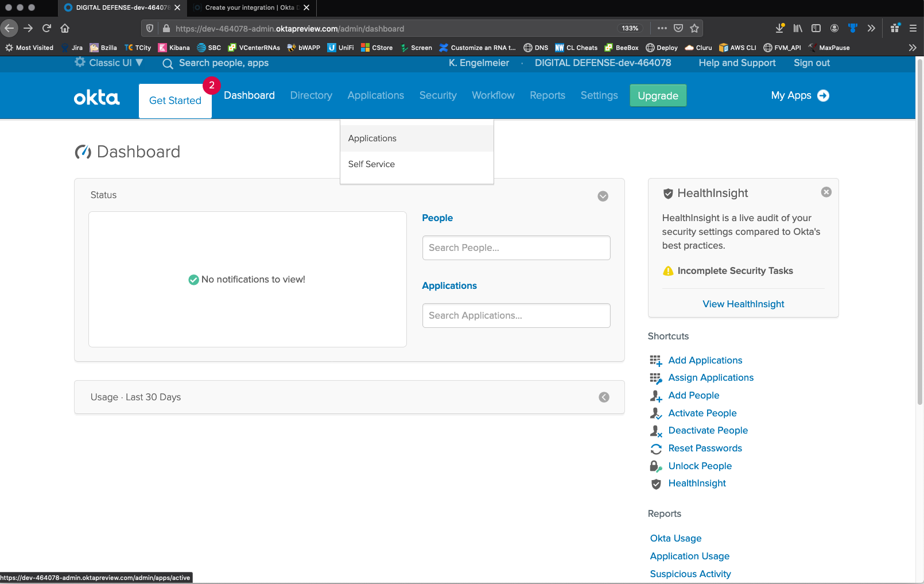Close the HealthInsight panel
Image resolution: width=924 pixels, height=584 pixels.
[x=826, y=192]
